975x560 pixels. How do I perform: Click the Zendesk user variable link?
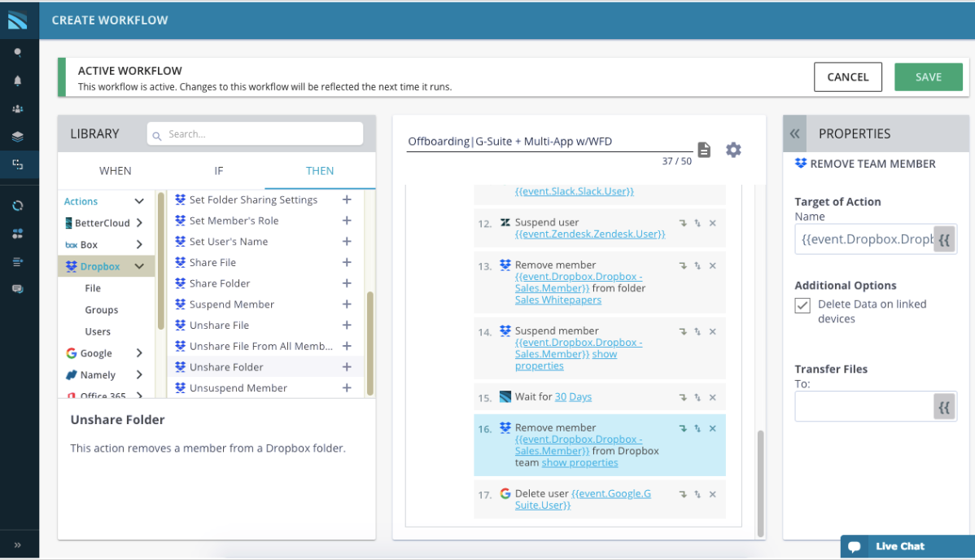589,234
